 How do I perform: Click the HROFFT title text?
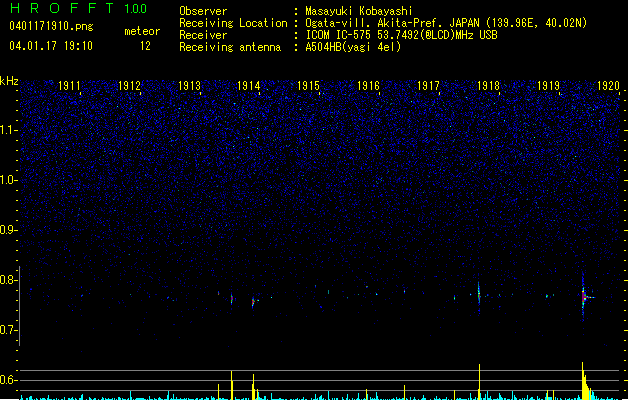61,8
